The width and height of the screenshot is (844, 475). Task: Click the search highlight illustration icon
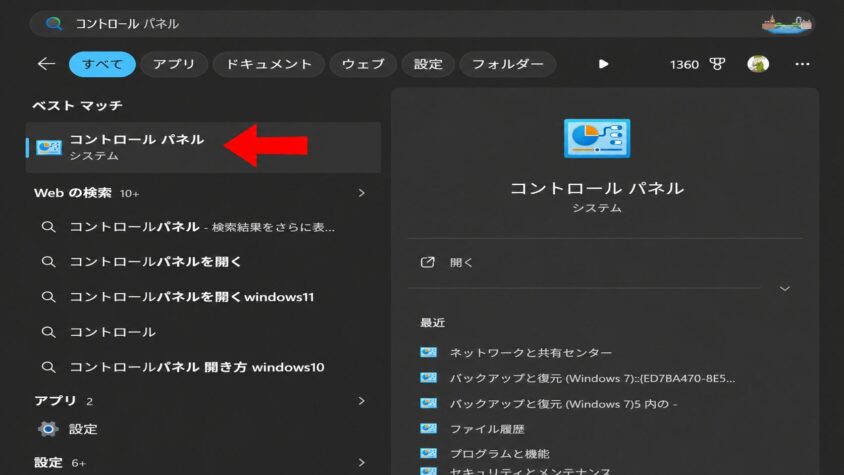(x=786, y=24)
